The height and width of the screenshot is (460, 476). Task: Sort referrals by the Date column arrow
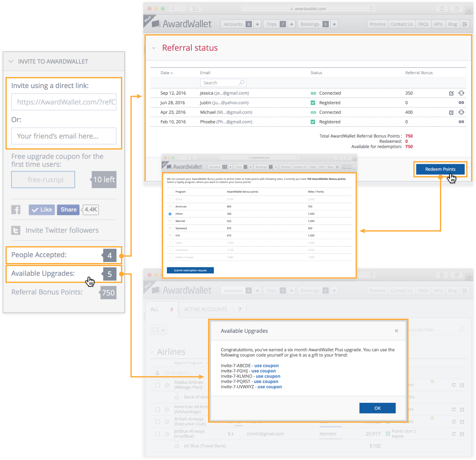[x=172, y=73]
